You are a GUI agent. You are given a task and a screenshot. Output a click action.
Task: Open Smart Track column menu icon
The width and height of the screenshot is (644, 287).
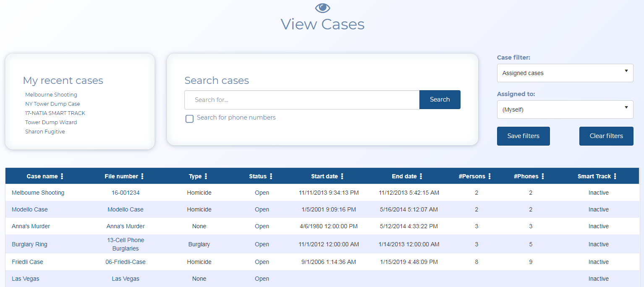click(x=615, y=176)
